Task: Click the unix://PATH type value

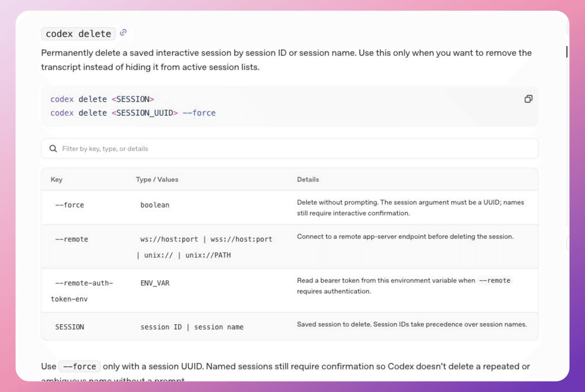Action: (208, 255)
